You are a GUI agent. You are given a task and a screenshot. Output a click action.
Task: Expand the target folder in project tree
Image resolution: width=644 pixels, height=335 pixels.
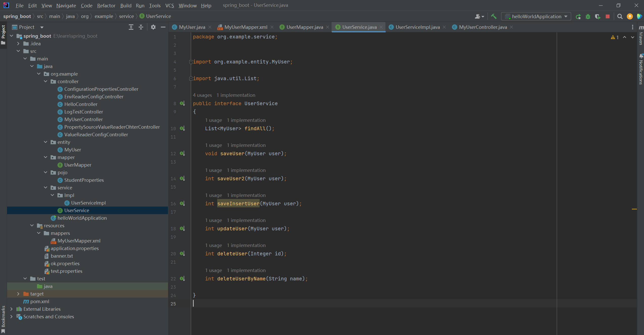click(x=18, y=294)
